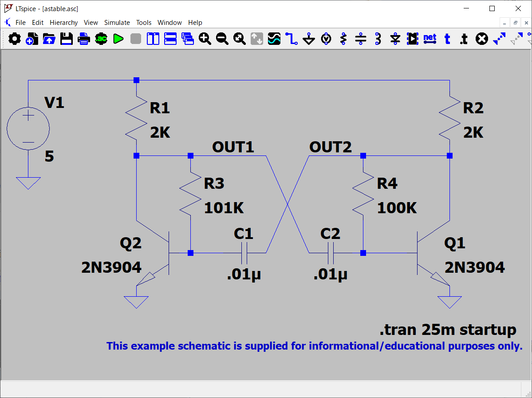Screen dimensions: 532x398
Task: Pick the capacitor component tool
Action: [x=361, y=39]
